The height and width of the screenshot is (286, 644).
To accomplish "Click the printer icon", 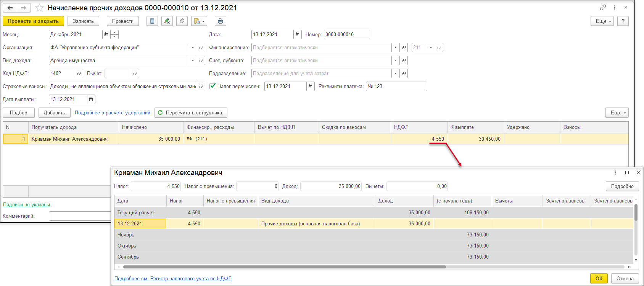I will [221, 21].
